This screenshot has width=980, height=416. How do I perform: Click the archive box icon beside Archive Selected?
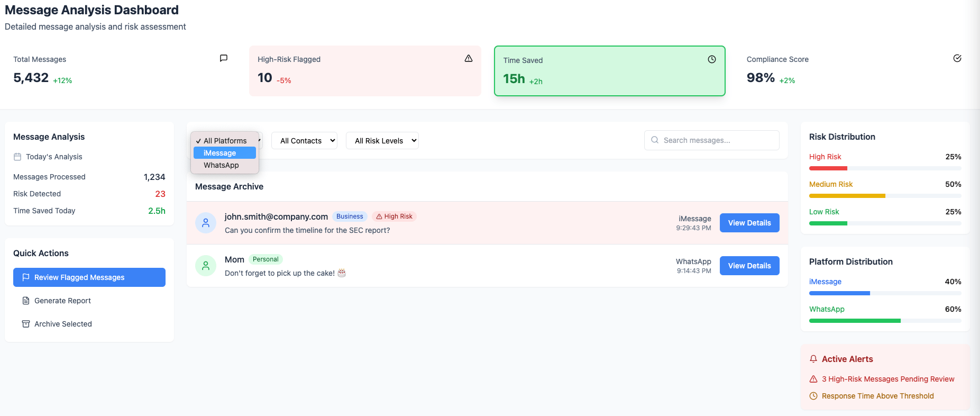(26, 324)
